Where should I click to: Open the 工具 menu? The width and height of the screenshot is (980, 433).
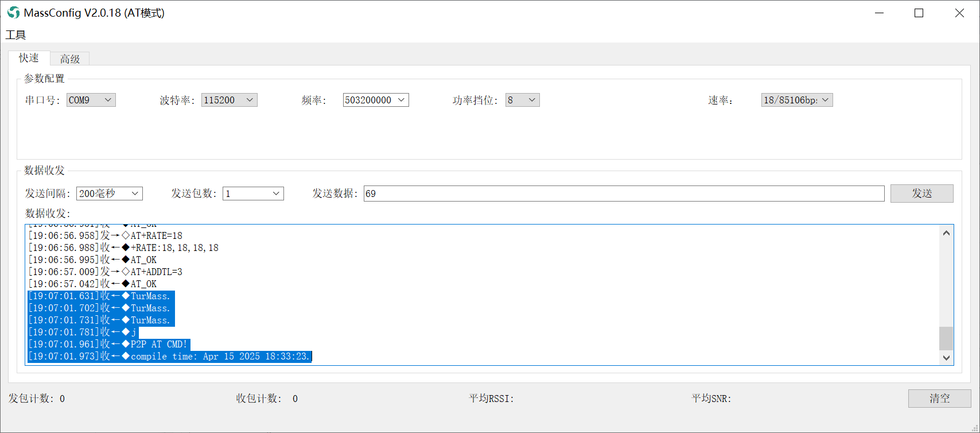(x=15, y=35)
